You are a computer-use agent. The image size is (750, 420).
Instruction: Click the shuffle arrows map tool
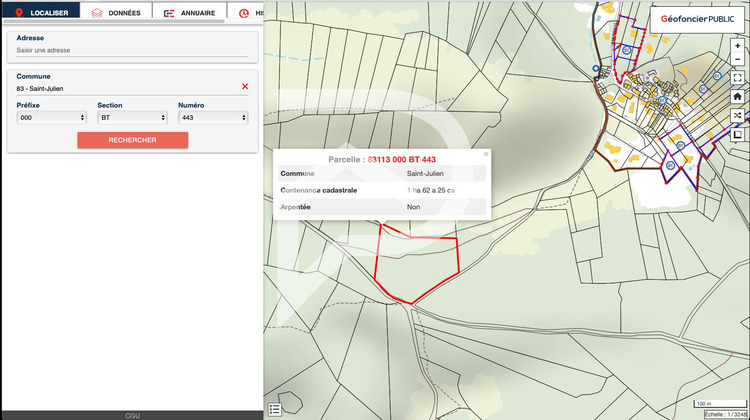tap(737, 115)
